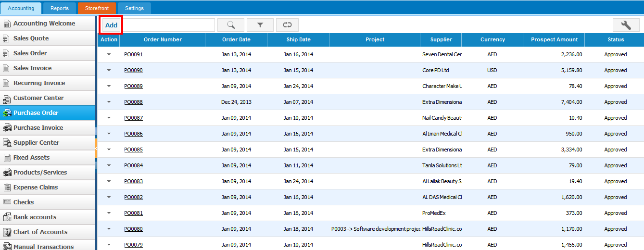Click the Customer Center sidebar icon
644x250 pixels.
6,98
